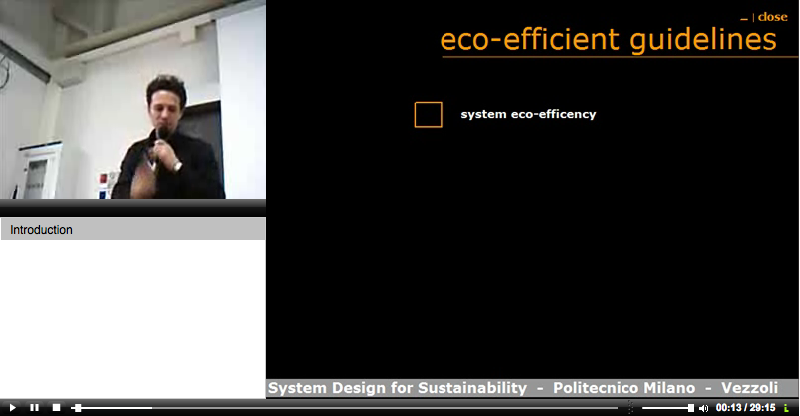The width and height of the screenshot is (800, 416).
Task: Click the Play button in player bar
Action: pos(12,408)
